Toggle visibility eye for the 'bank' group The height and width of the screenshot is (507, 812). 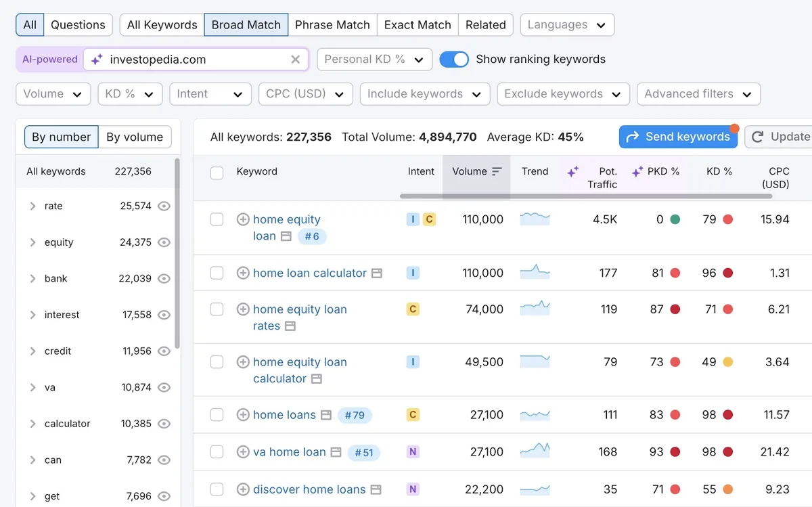pos(164,279)
